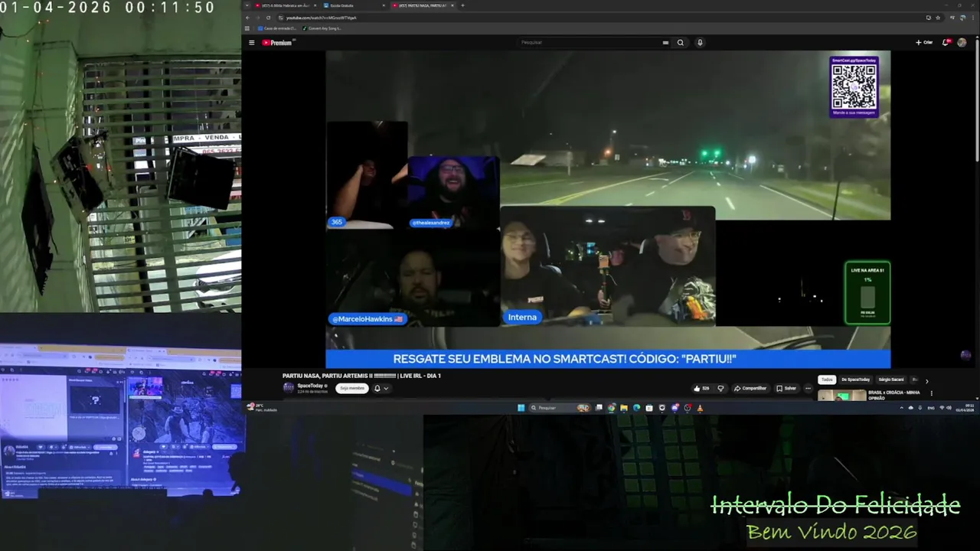The width and height of the screenshot is (980, 551).
Task: Reload the page in the browser
Action: click(268, 18)
